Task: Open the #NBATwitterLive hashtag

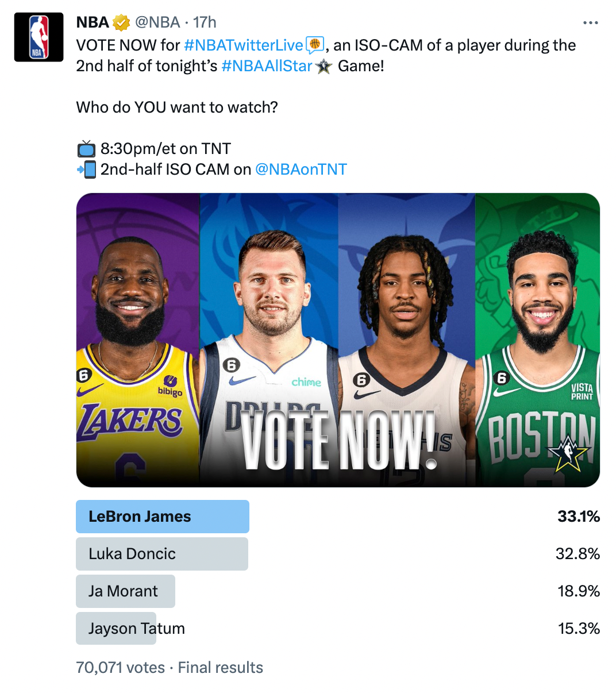Action: (243, 45)
